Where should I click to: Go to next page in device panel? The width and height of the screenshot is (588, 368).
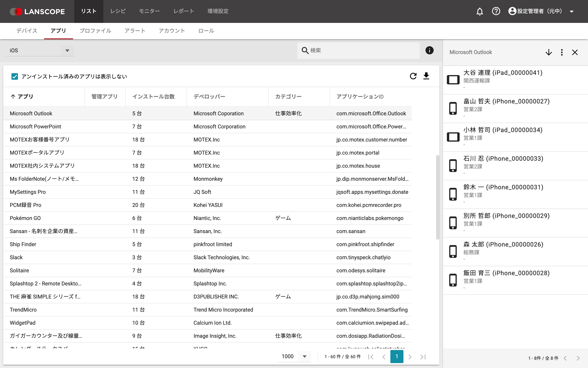pyautogui.click(x=578, y=358)
